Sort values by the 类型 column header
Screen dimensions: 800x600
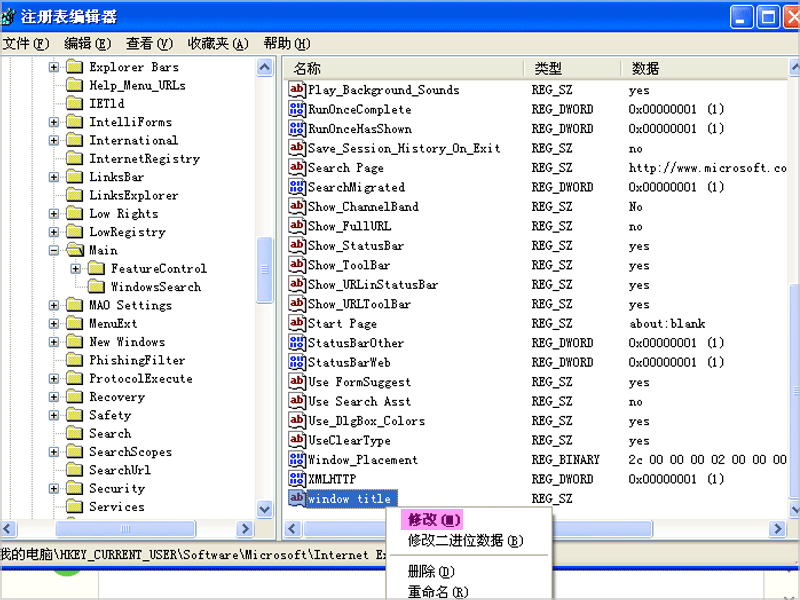click(572, 68)
